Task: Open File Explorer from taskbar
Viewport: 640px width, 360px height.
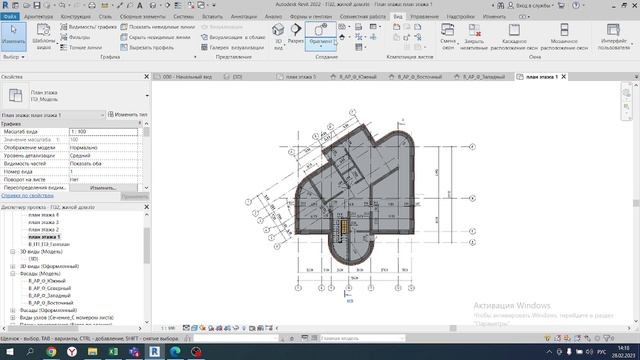Action: (93, 351)
